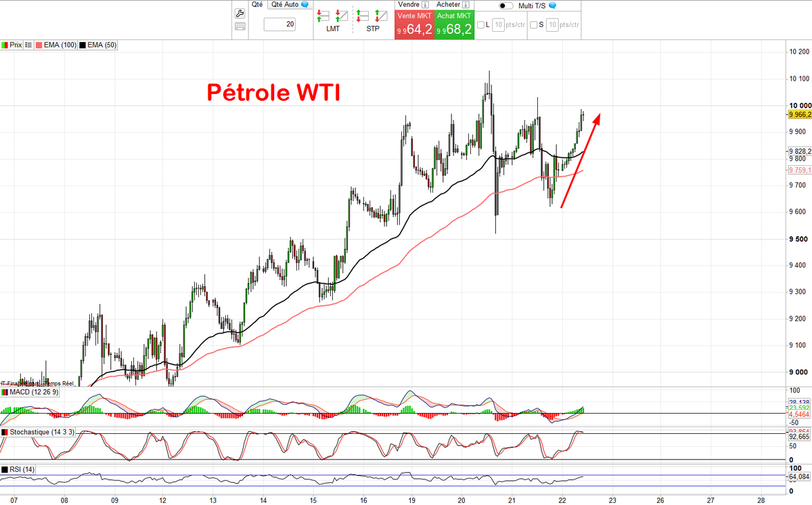This screenshot has height=505, width=812.
Task: Click the 10 200 price axis label
Action: (799, 52)
